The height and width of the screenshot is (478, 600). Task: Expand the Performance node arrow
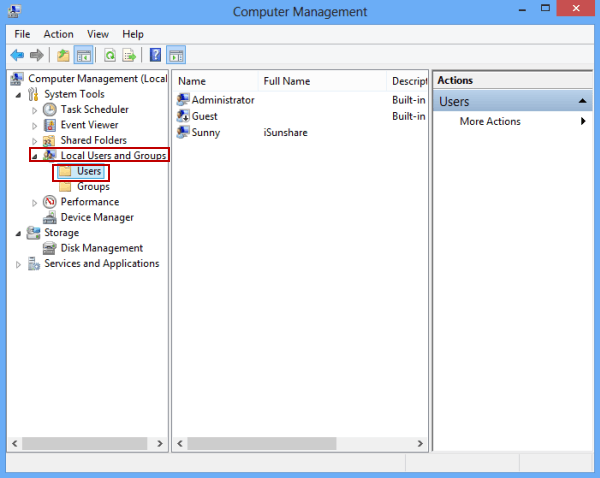[x=34, y=203]
